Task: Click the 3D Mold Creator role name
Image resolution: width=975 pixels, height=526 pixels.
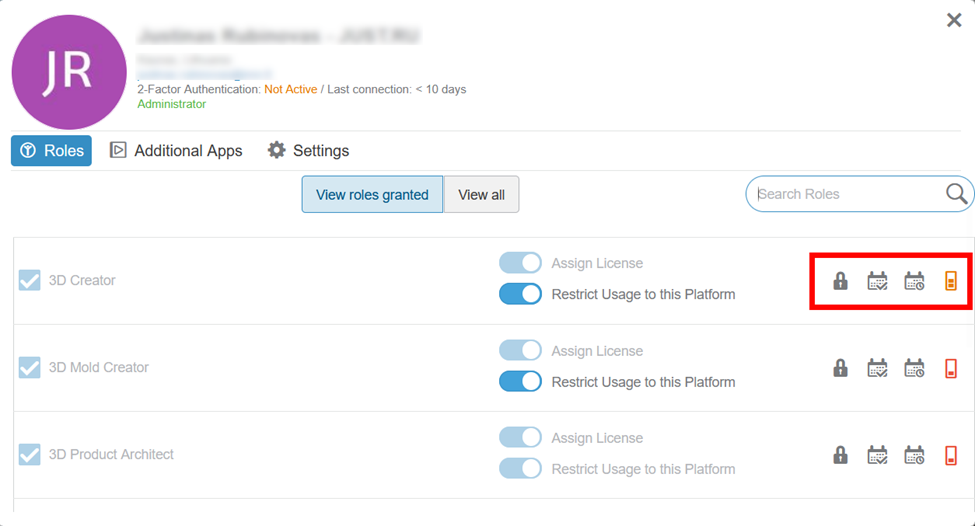Action: click(99, 367)
